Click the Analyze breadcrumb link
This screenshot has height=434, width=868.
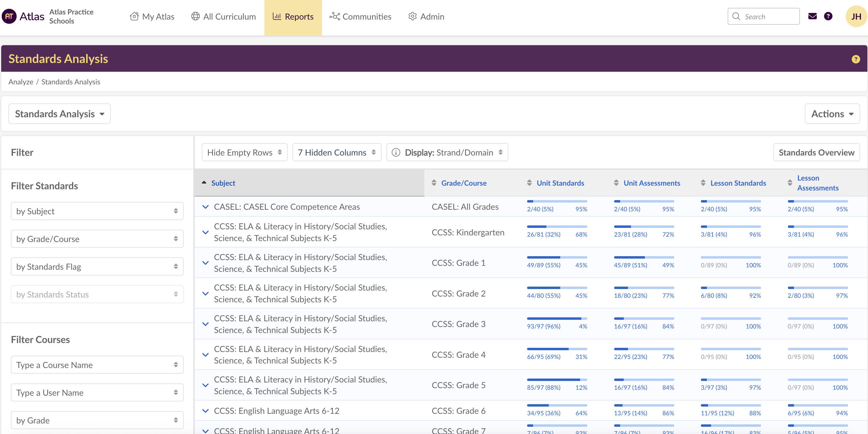[20, 82]
